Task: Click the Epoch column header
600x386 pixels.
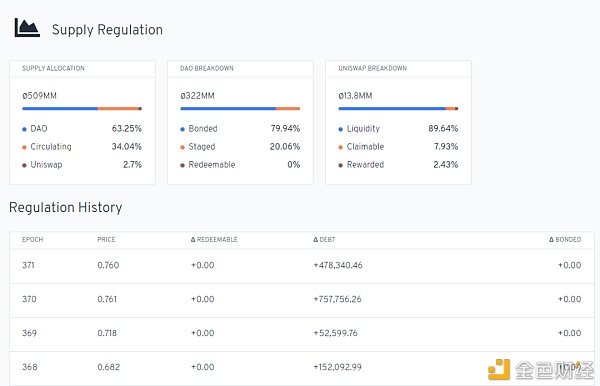Action: 33,239
